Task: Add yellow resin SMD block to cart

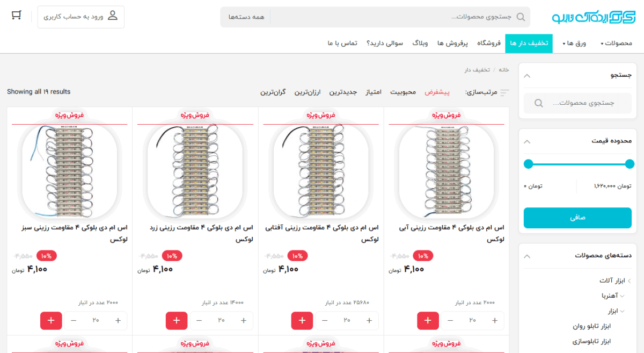Action: click(x=177, y=321)
